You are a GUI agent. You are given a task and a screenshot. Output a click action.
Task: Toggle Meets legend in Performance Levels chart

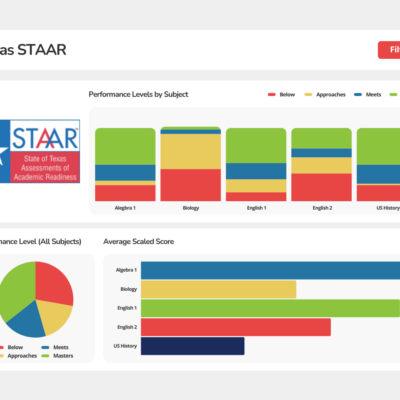[x=368, y=95]
